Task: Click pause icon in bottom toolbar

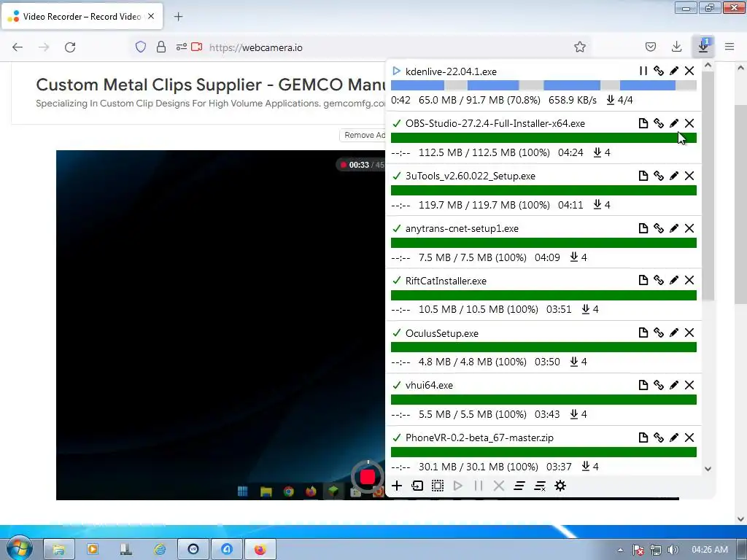Action: point(479,486)
